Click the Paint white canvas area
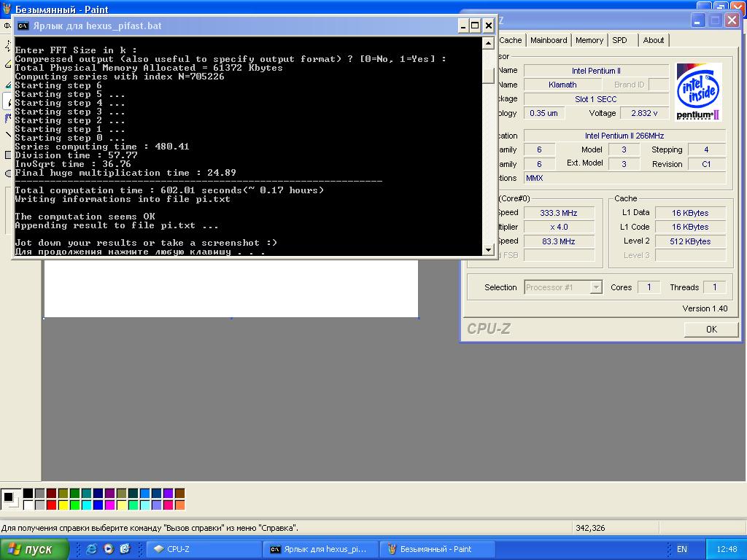Screen dimensions: 747x560 [231, 288]
